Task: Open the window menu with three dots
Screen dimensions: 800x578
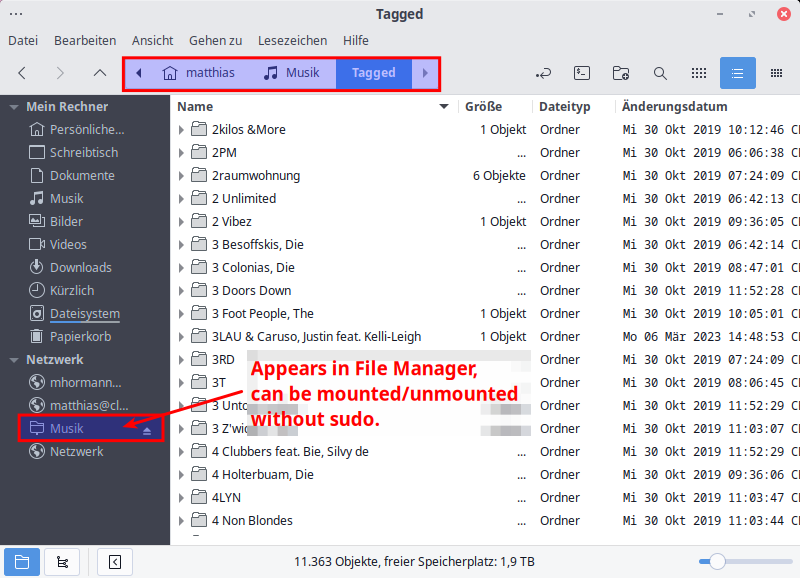Action: pos(16,14)
